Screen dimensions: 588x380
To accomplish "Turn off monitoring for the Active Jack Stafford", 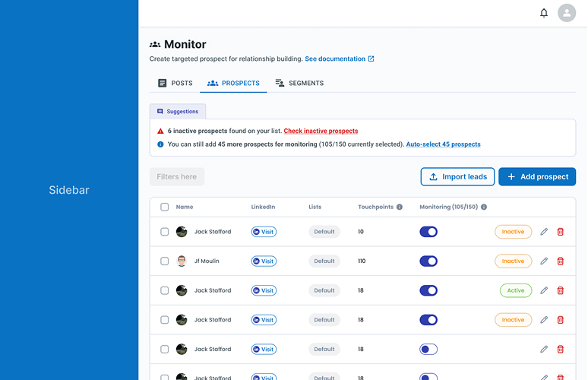I will point(428,290).
